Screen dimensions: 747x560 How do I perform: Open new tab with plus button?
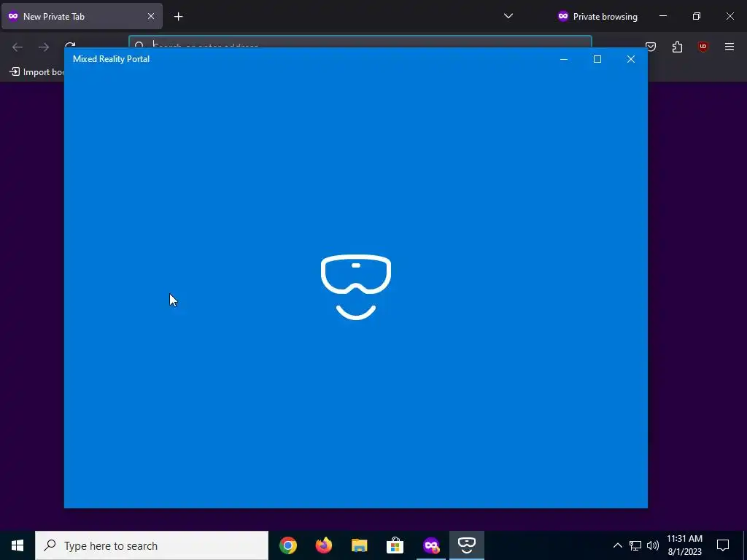click(x=178, y=17)
